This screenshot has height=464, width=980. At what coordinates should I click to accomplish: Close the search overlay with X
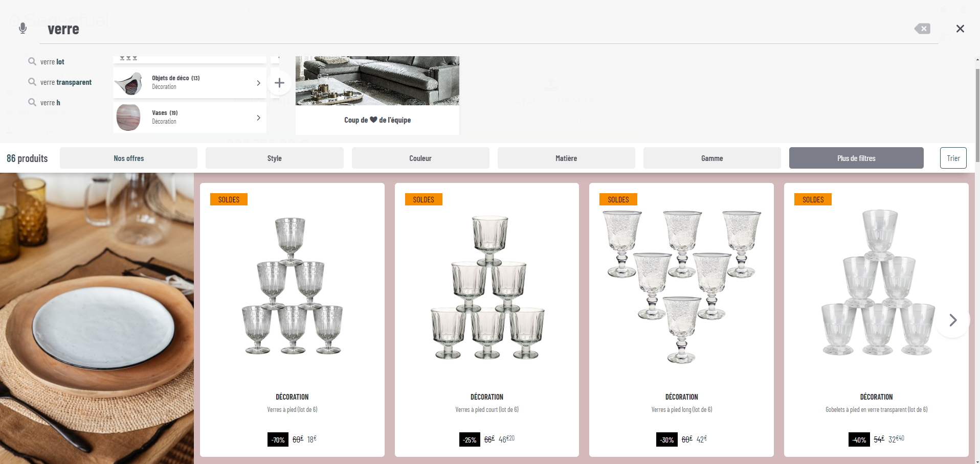960,29
